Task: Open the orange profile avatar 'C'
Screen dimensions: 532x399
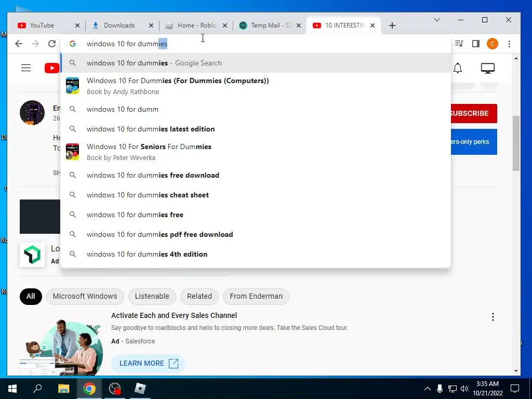Action: pyautogui.click(x=493, y=44)
